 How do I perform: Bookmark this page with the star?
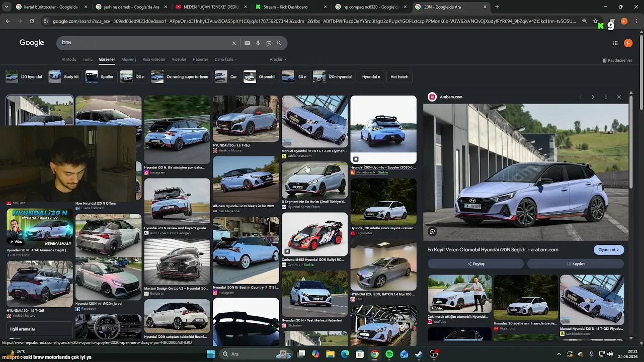tap(595, 21)
